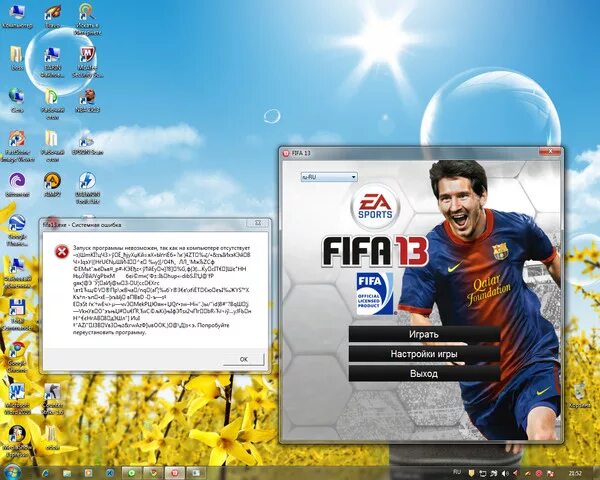Launch the Google Earth desktop shortcut
Screen dimensions: 600x480
click(17, 230)
